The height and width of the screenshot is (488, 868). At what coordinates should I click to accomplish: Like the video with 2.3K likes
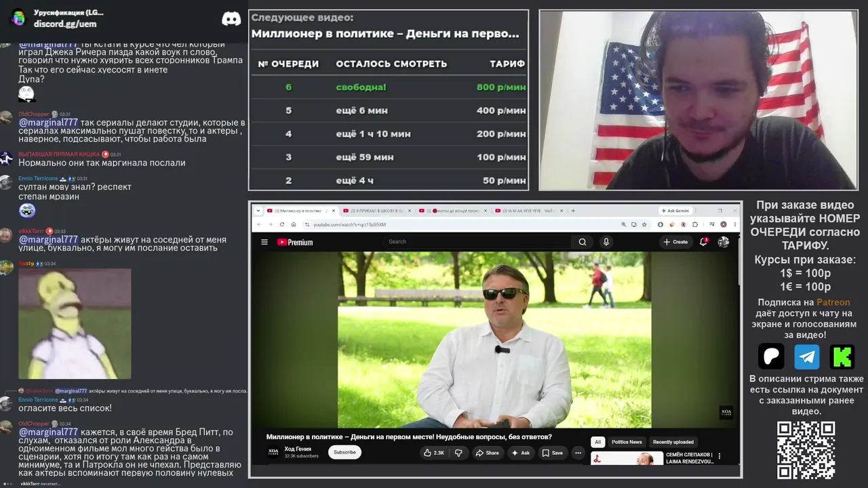[x=434, y=453]
